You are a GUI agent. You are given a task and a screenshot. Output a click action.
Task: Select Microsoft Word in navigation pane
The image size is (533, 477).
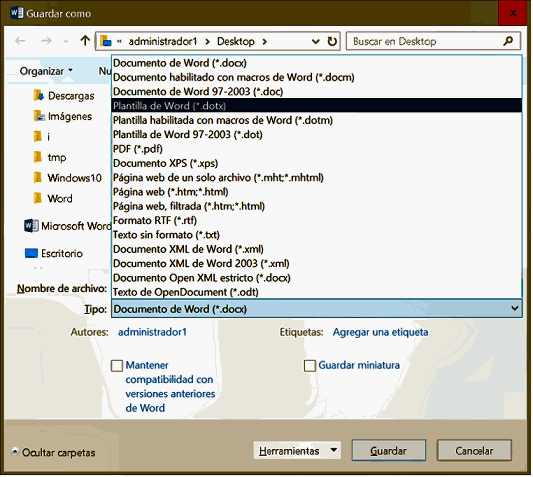[67, 226]
